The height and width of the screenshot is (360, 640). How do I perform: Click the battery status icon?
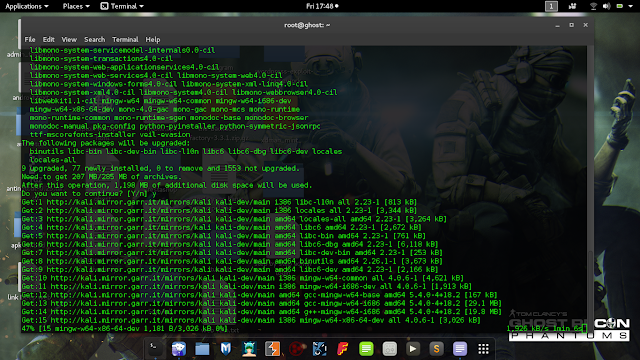click(620, 6)
